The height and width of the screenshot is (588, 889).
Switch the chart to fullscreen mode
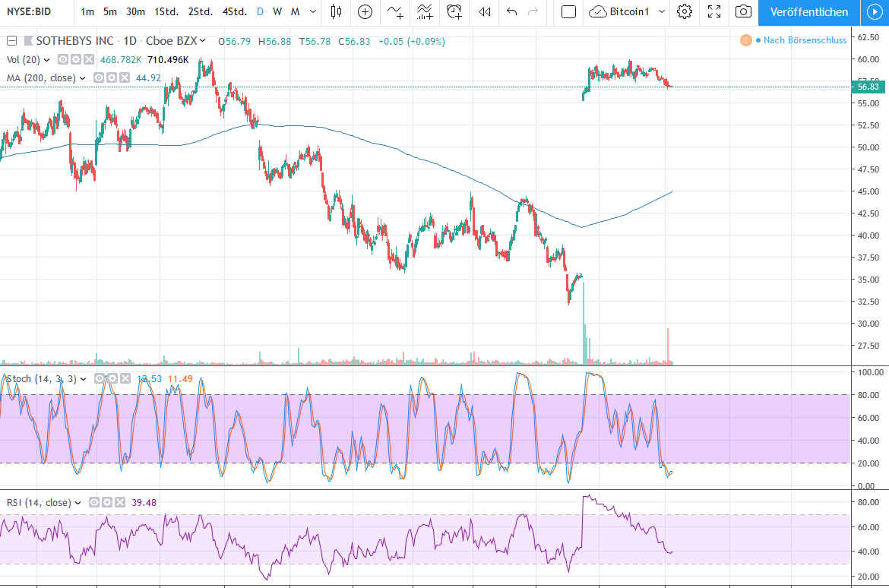[714, 11]
